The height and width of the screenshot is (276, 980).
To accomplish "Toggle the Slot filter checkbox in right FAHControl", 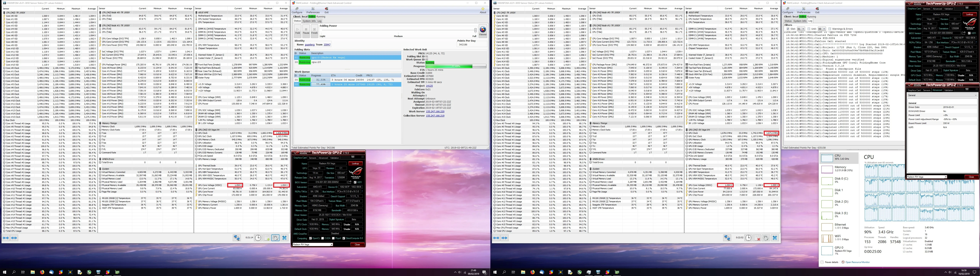I will [x=788, y=29].
